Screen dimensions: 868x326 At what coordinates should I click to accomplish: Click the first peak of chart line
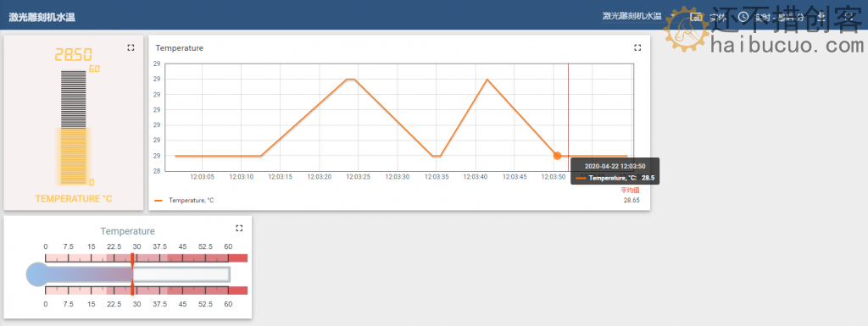point(350,79)
